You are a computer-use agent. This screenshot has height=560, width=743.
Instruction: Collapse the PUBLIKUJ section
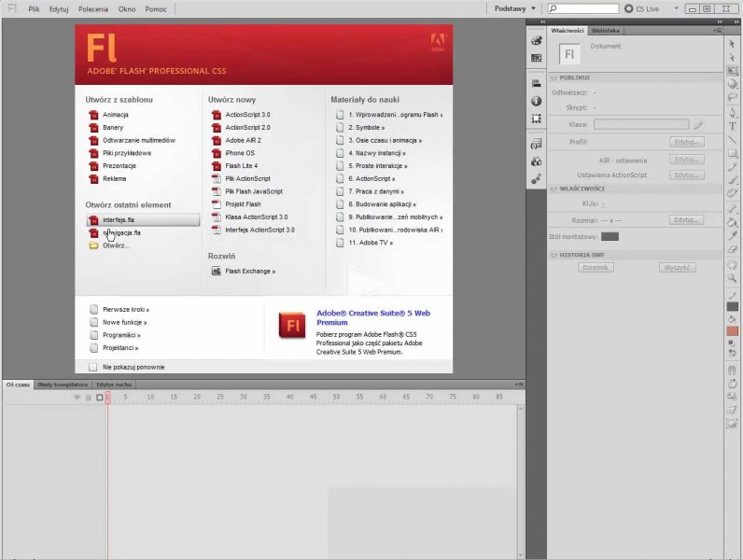(554, 77)
